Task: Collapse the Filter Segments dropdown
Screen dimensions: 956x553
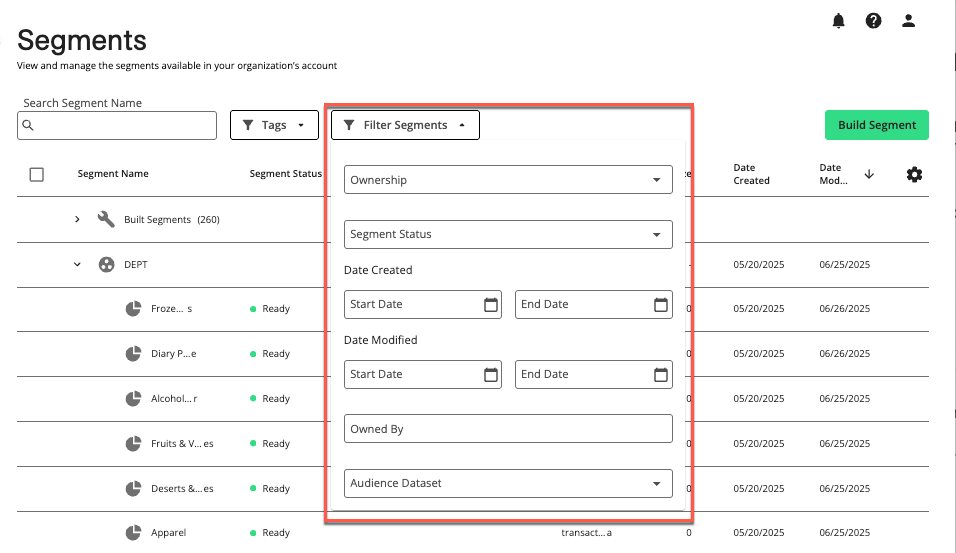Action: pos(405,125)
